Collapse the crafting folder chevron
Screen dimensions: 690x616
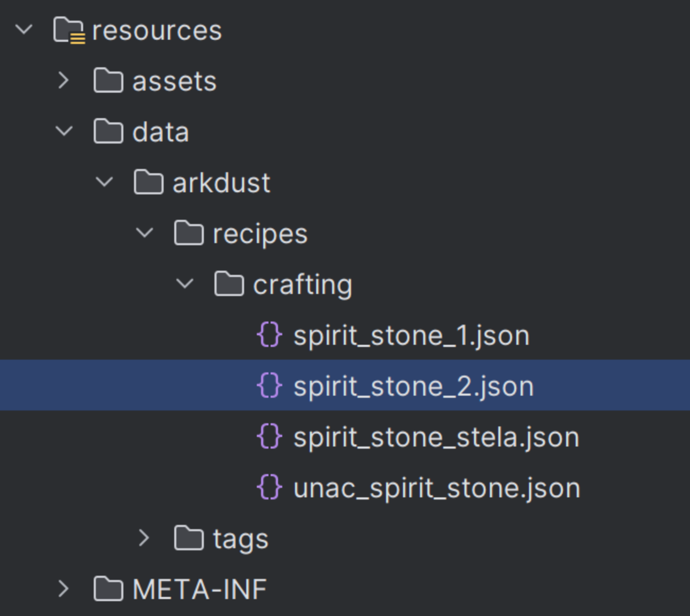click(185, 283)
